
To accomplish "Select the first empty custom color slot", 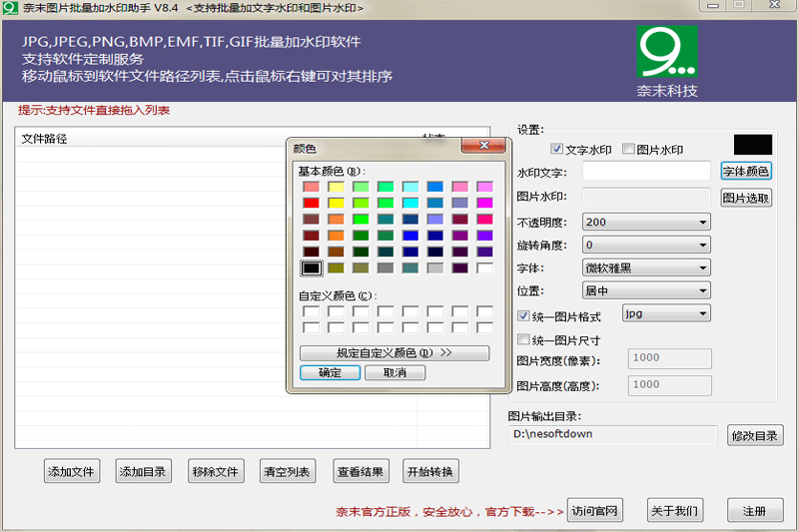I will pyautogui.click(x=311, y=311).
